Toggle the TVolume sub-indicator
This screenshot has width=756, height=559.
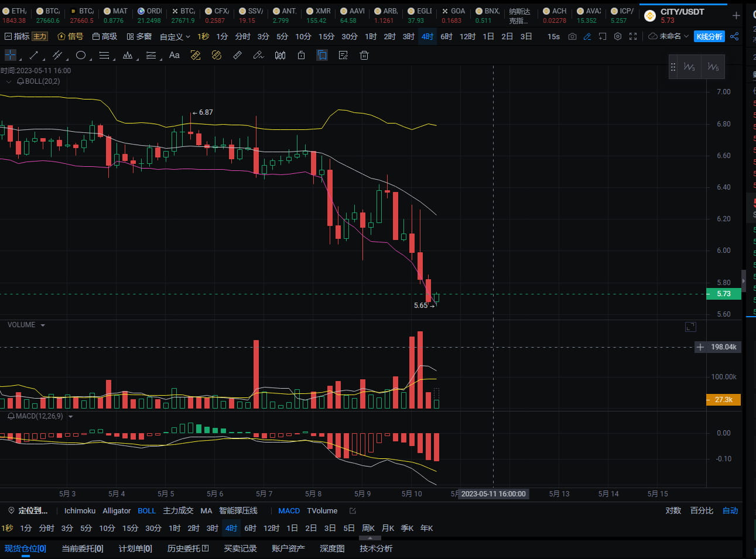pyautogui.click(x=322, y=511)
